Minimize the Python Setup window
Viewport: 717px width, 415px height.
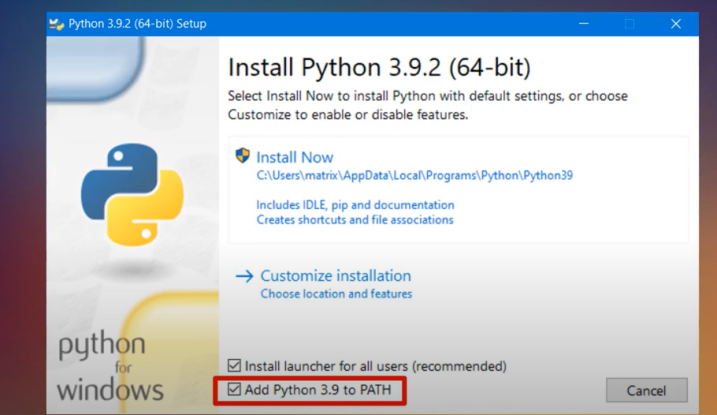[x=586, y=23]
